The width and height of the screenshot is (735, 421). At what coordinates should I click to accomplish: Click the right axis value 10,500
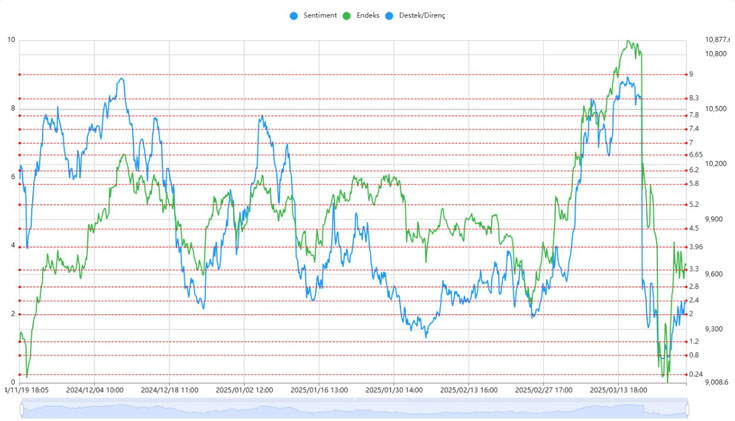[x=716, y=109]
